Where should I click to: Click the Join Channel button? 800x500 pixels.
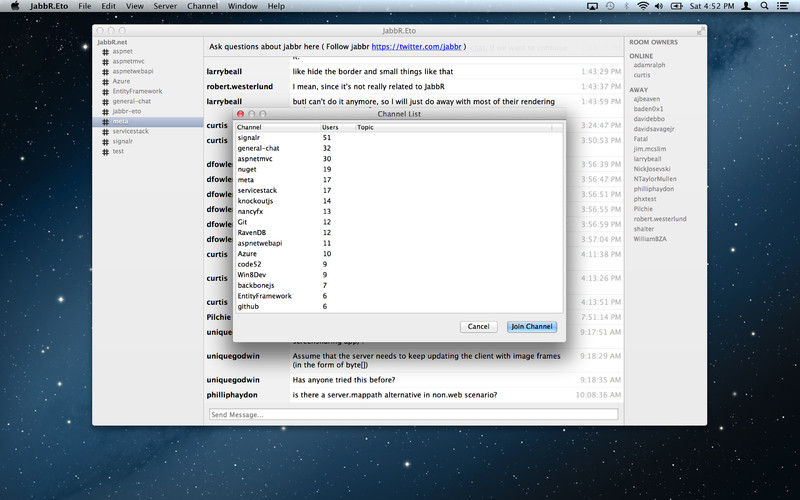click(x=532, y=327)
